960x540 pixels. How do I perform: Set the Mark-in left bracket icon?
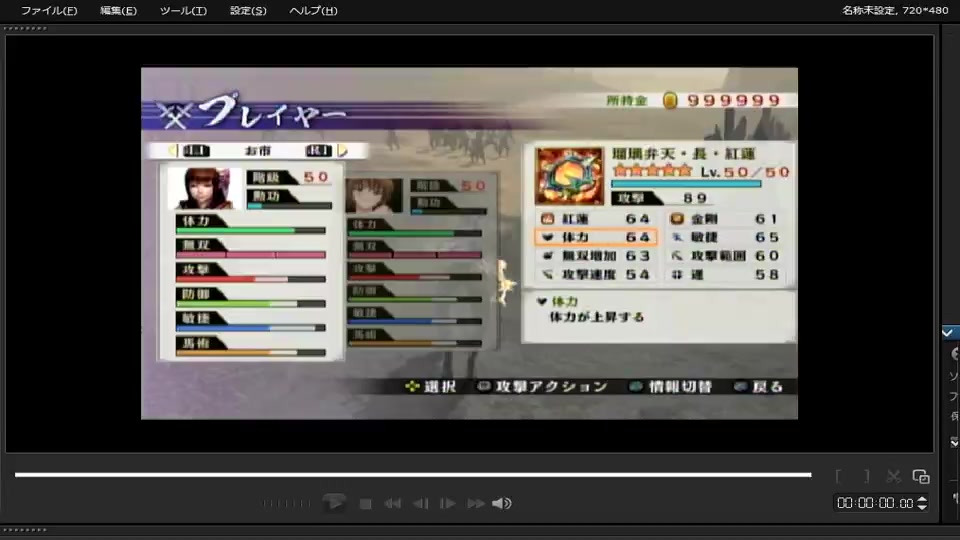pos(838,476)
